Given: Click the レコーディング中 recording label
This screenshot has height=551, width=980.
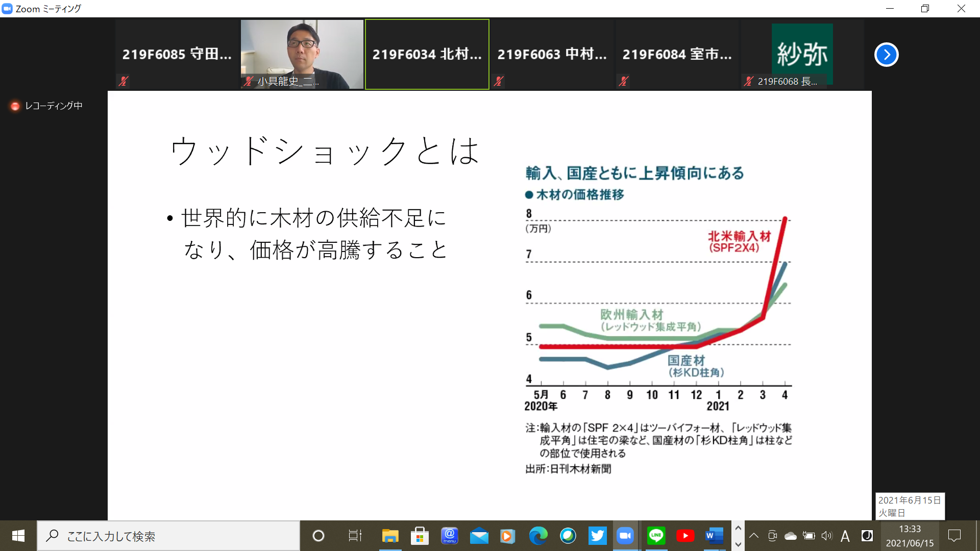Looking at the screenshot, I should click(x=54, y=106).
